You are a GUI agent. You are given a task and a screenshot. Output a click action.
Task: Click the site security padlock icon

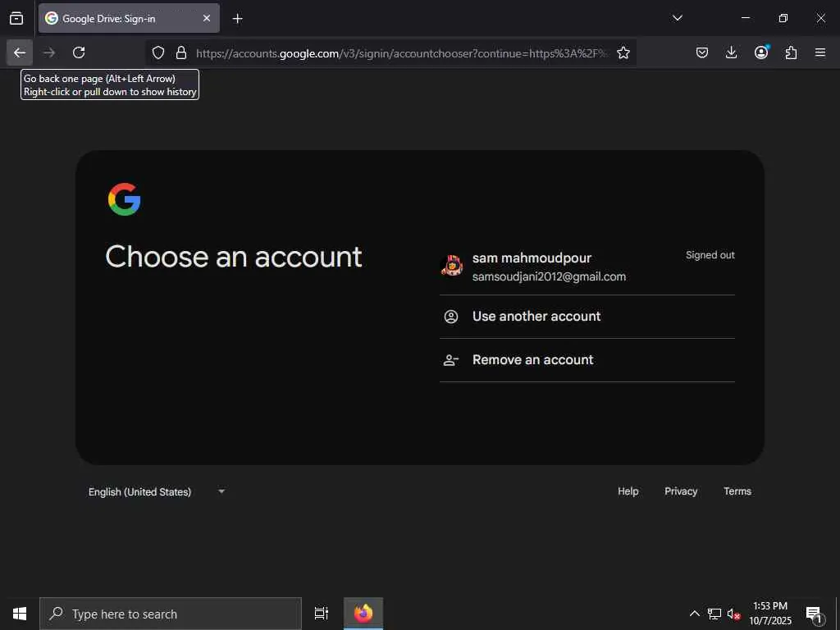(x=181, y=52)
